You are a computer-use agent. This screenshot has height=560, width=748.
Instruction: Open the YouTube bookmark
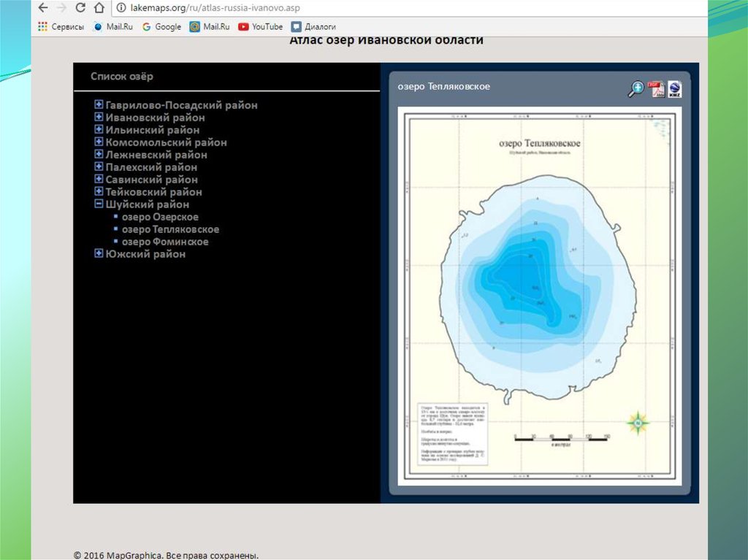[x=261, y=26]
